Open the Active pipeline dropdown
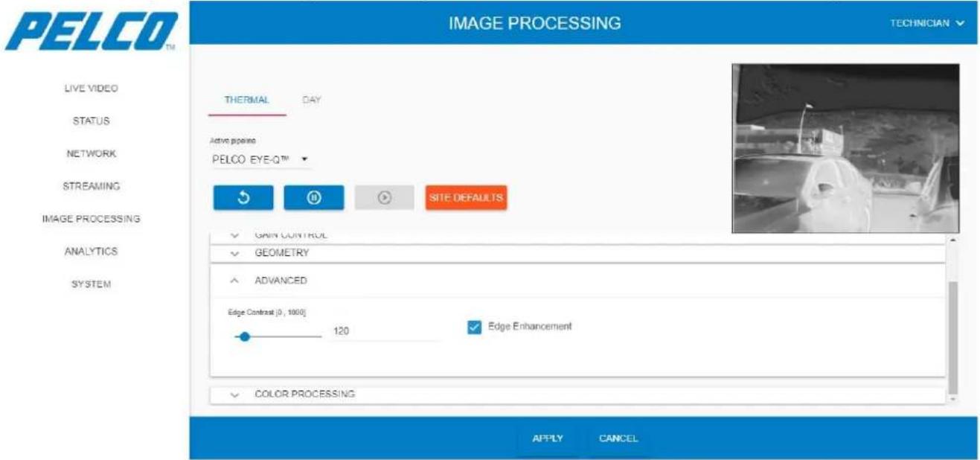 click(x=260, y=159)
